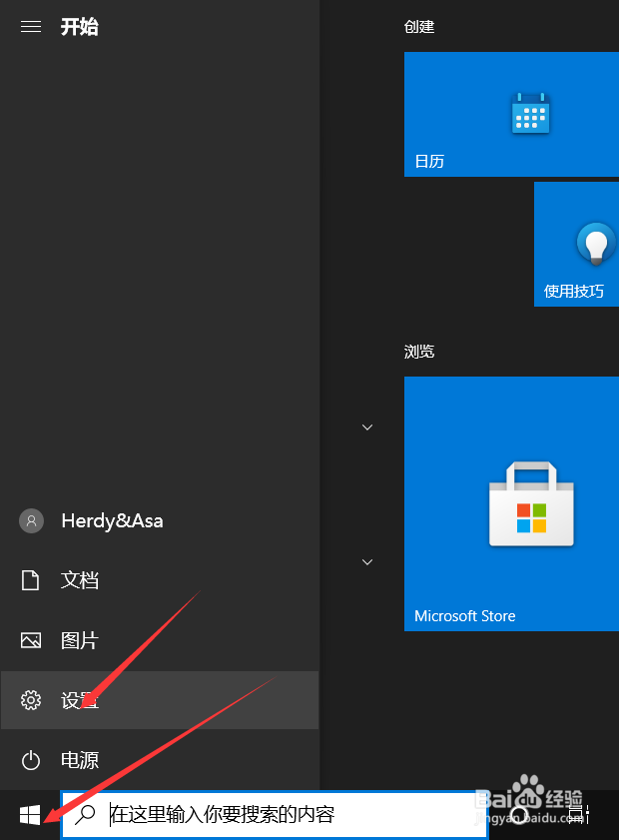Screen dimensions: 619x840
Task: Open the 日历 calendar tile
Action: coord(511,114)
